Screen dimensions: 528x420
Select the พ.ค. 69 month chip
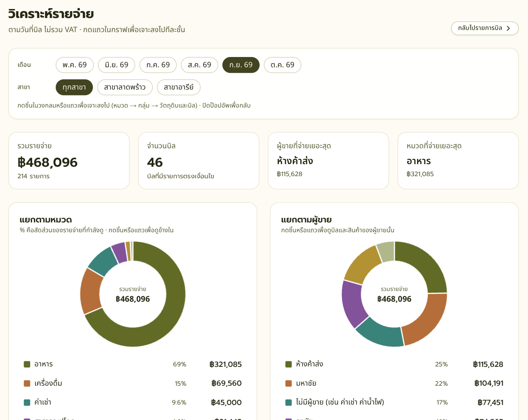[x=75, y=65]
